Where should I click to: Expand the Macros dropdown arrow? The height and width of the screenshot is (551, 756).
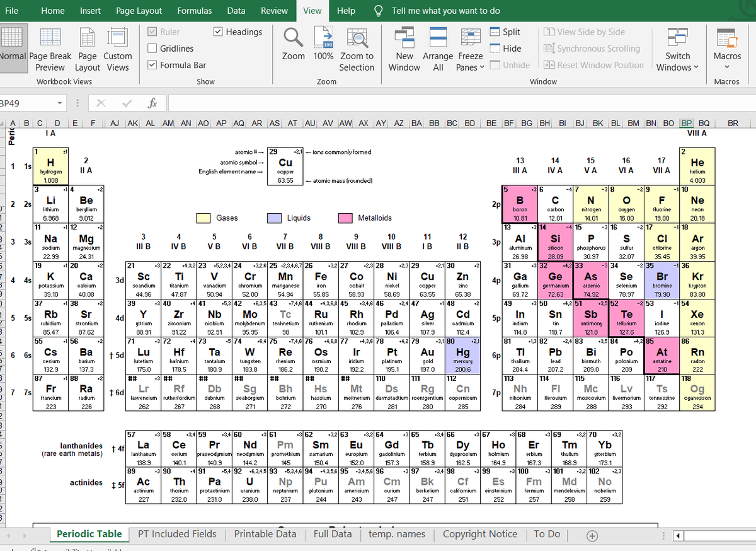click(x=727, y=67)
